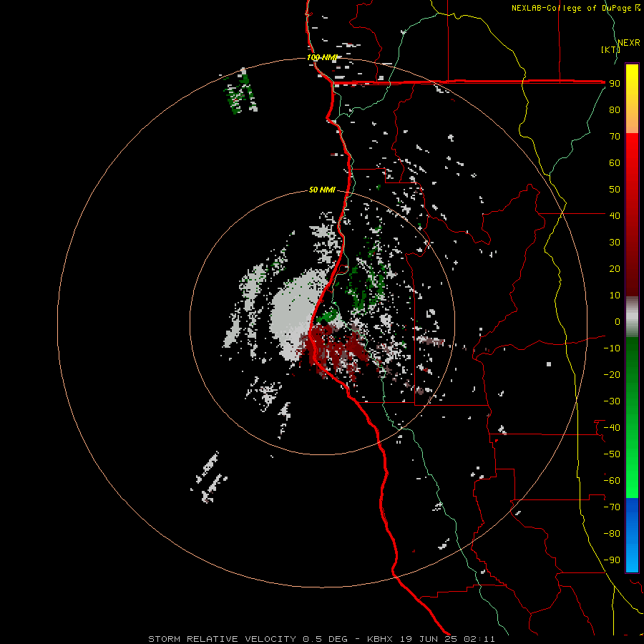The height and width of the screenshot is (644, 644).
Task: Click the gray zero-velocity segment of color bar
Action: (x=632, y=317)
